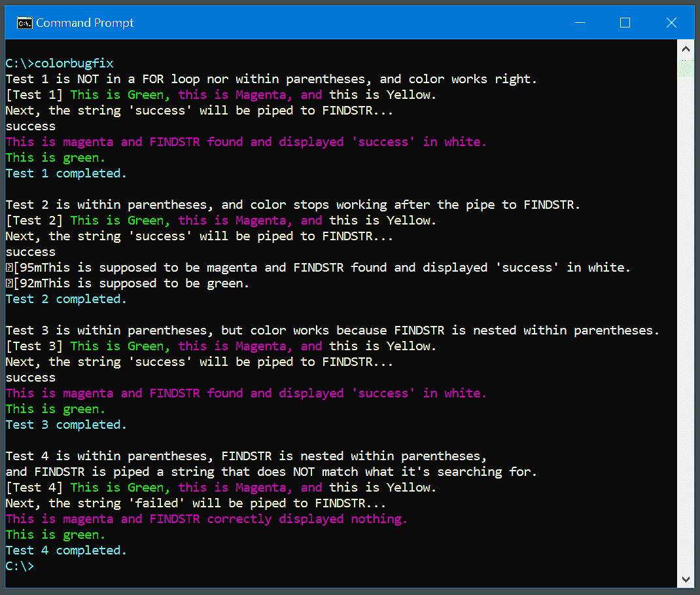Image resolution: width=700 pixels, height=595 pixels.
Task: Click the 'Test 2 completed.' text
Action: click(x=65, y=298)
